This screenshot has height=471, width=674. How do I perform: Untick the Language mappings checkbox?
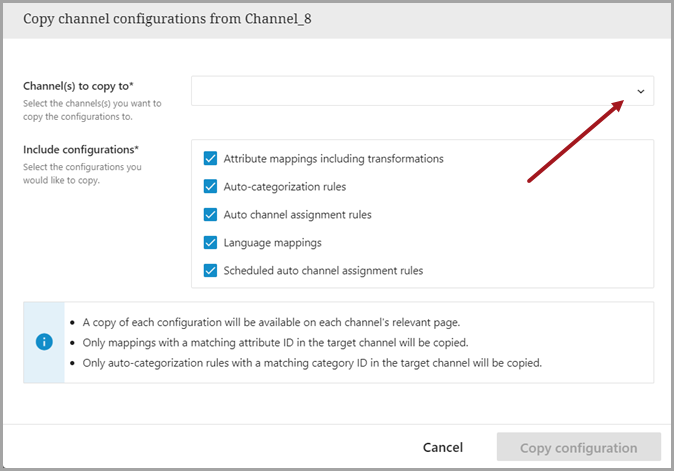210,242
